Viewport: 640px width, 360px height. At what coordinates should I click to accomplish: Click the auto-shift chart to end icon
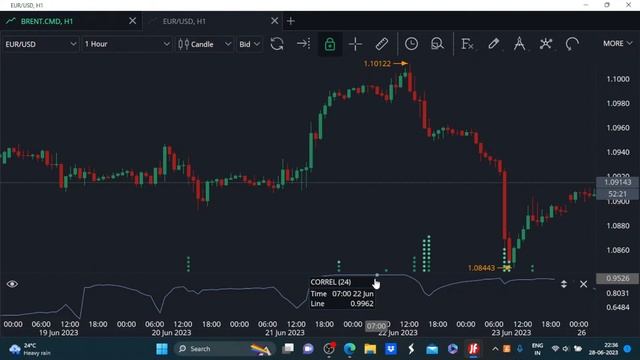point(304,43)
